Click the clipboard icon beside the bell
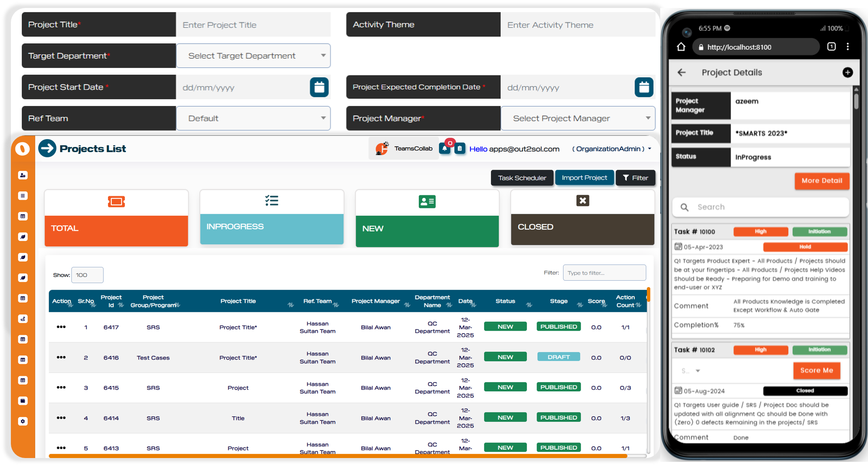This screenshot has height=466, width=868. [x=460, y=148]
